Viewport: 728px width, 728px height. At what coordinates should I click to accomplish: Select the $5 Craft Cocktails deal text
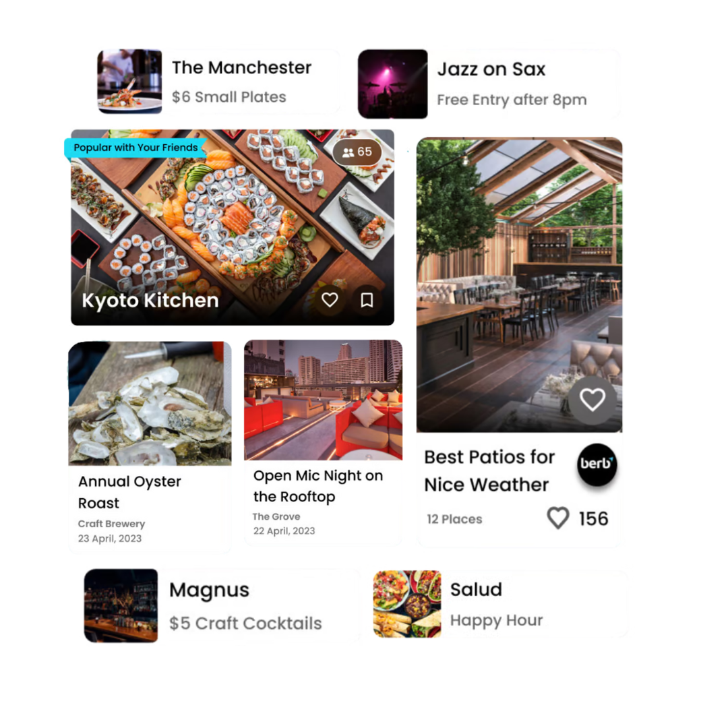tap(245, 623)
